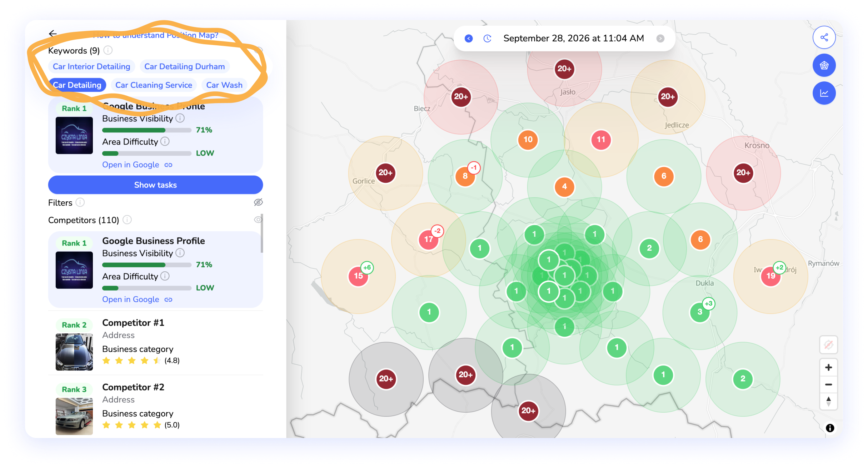Click the Competitor #2 car thumbnail

pyautogui.click(x=74, y=416)
